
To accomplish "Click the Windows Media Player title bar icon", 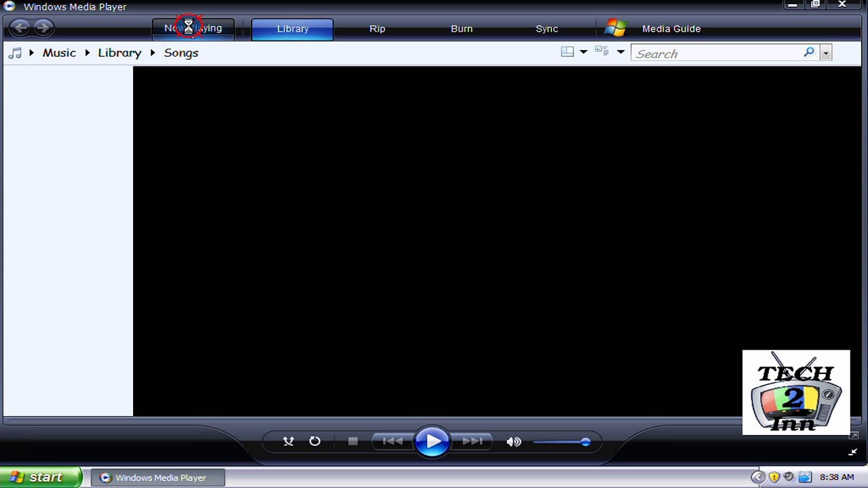I will coord(9,6).
